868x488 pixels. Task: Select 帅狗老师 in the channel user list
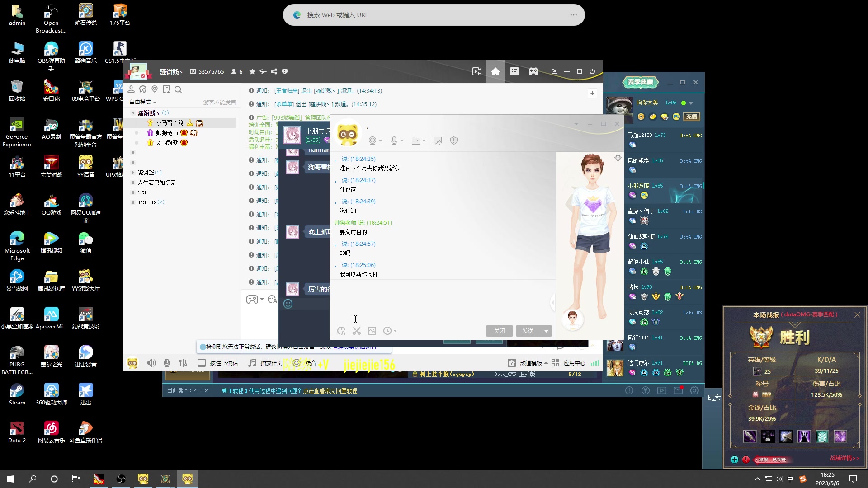tap(167, 133)
